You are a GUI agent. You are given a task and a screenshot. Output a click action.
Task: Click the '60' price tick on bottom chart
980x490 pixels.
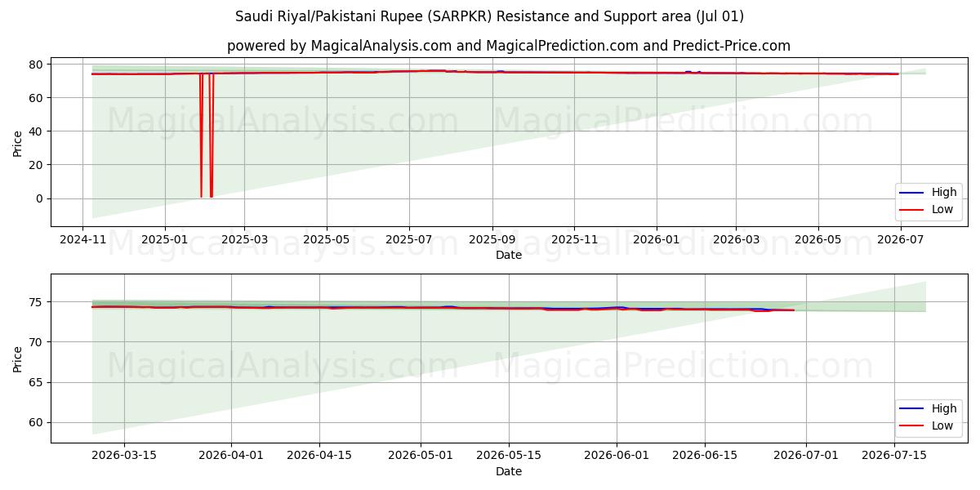pyautogui.click(x=38, y=422)
